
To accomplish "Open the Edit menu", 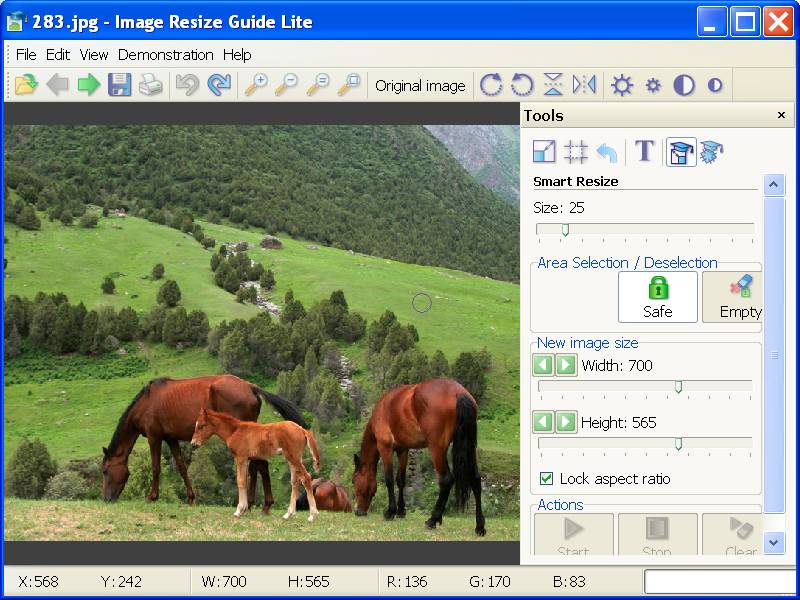I will point(58,55).
